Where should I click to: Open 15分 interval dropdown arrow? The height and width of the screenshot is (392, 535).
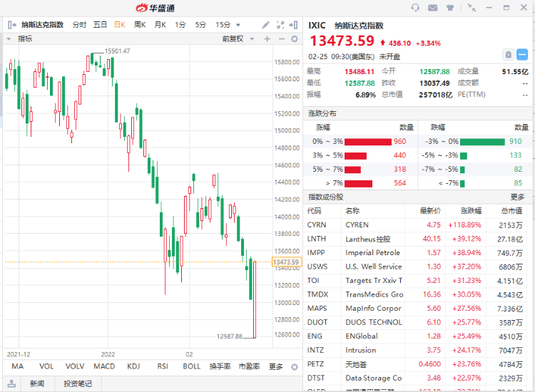coord(238,25)
